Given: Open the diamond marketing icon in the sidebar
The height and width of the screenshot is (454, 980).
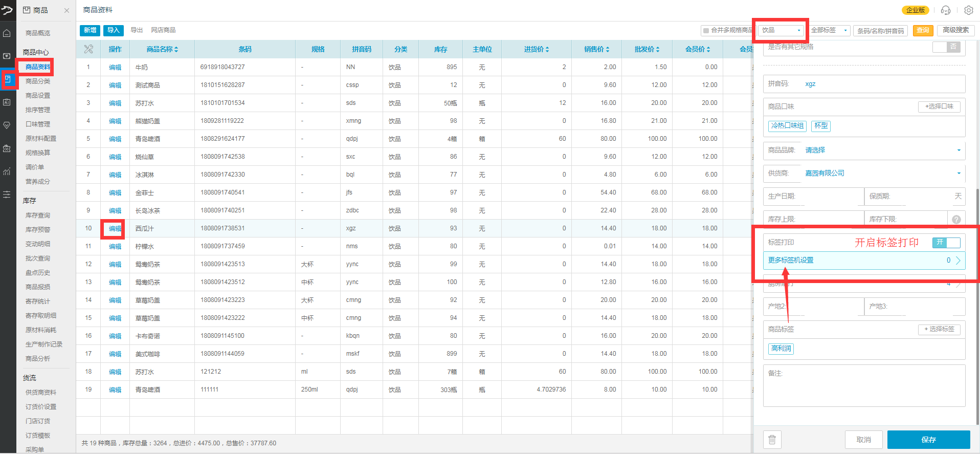Looking at the screenshot, I should [x=7, y=125].
